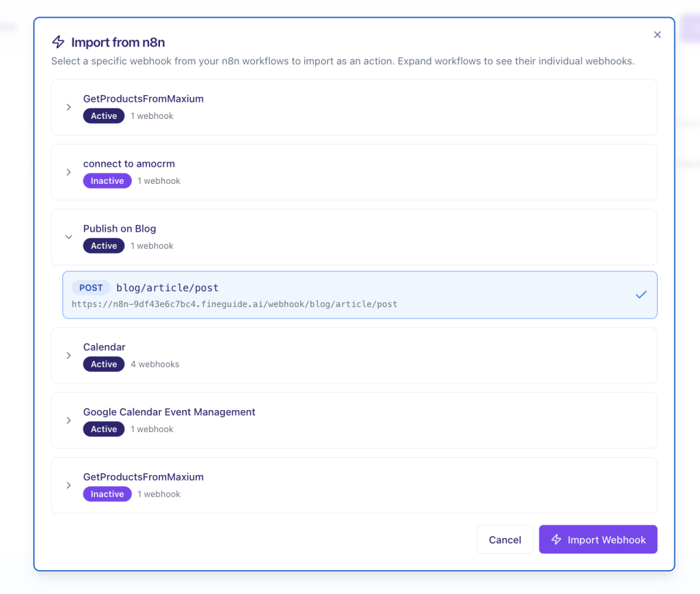700x594 pixels.
Task: Click the checkmark on the selected webhook
Action: [641, 295]
